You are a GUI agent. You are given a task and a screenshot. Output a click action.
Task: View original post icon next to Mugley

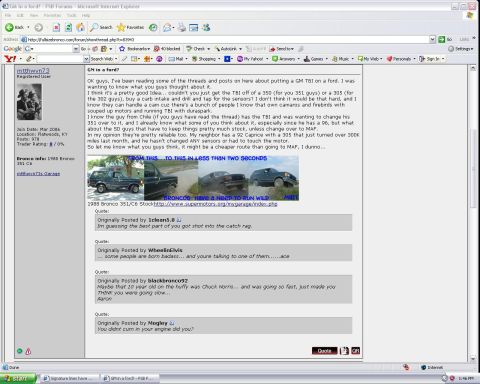coord(172,323)
